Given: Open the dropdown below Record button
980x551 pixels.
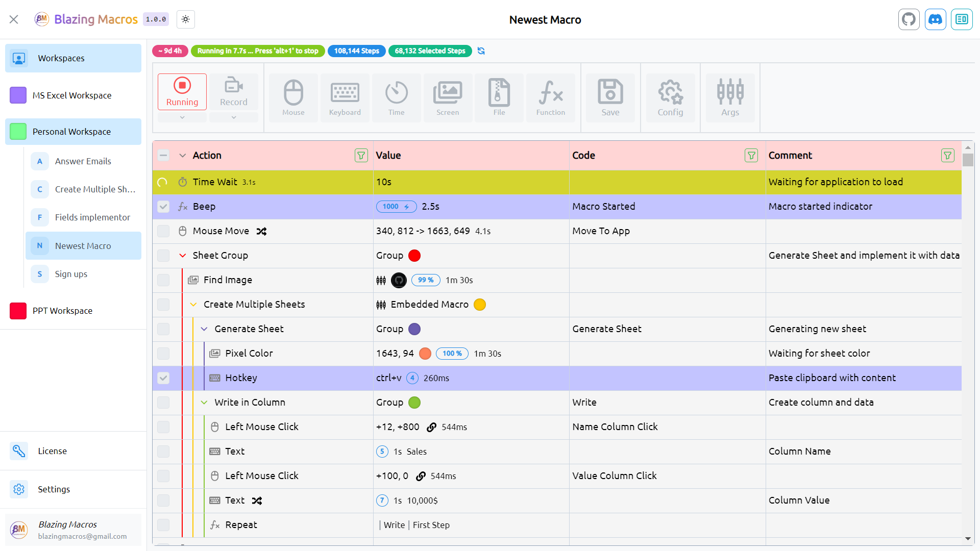Looking at the screenshot, I should tap(234, 117).
